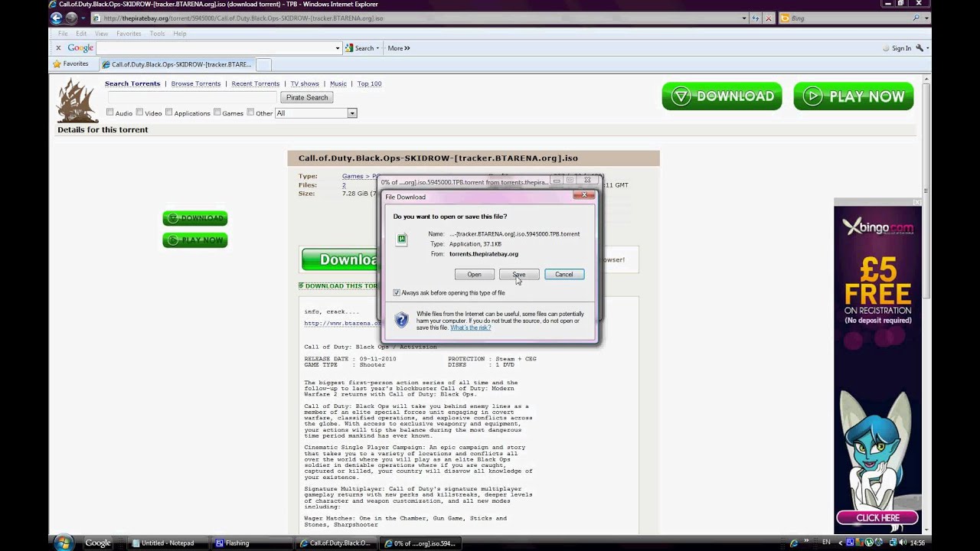The height and width of the screenshot is (551, 980).
Task: Click the volume speaker tray icon
Action: (903, 543)
